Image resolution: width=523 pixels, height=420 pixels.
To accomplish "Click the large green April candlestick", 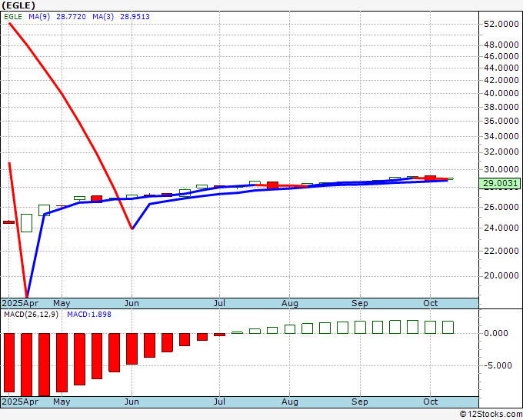I will [x=27, y=223].
